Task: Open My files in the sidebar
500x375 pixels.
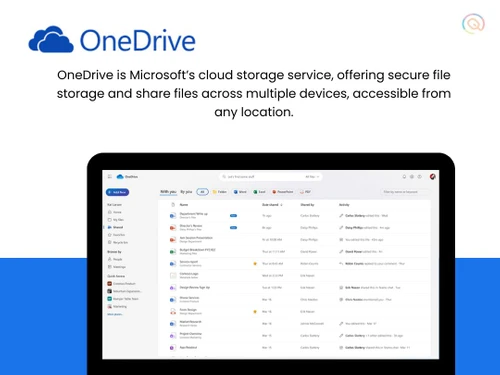Action: 115,220
